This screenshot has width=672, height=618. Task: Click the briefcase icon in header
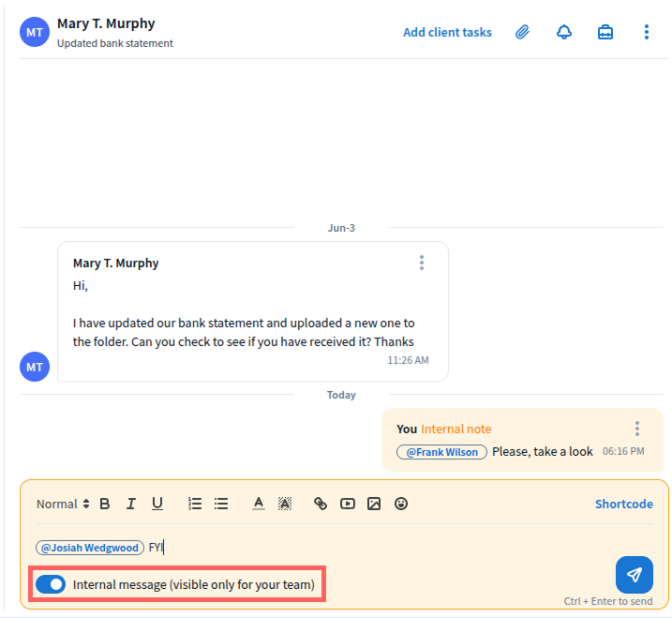click(605, 32)
